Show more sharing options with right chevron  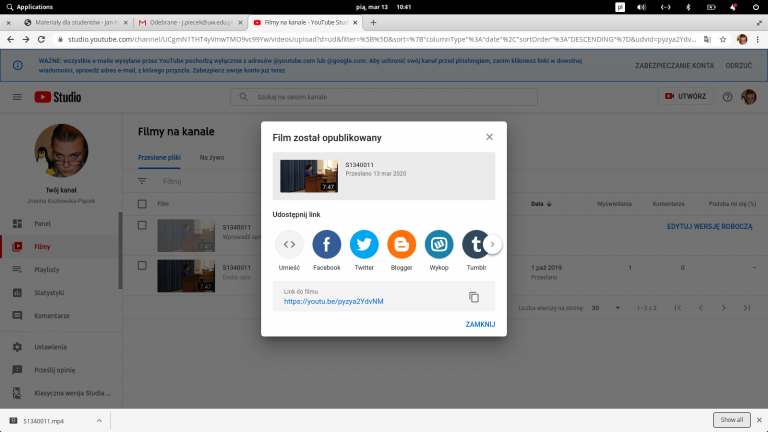tap(492, 244)
